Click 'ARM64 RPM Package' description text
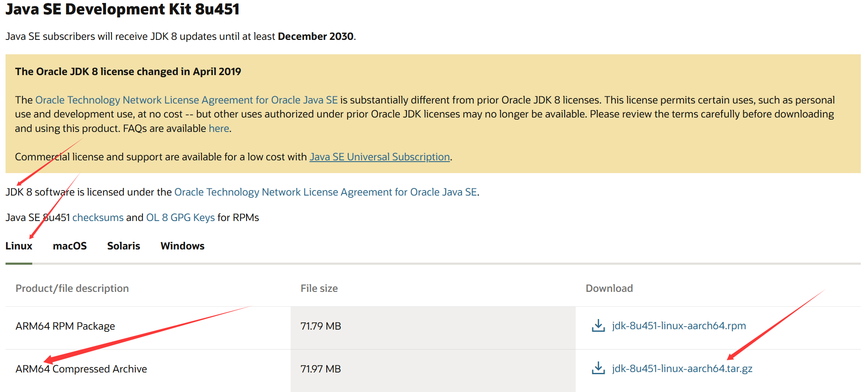The image size is (868, 392). (65, 326)
